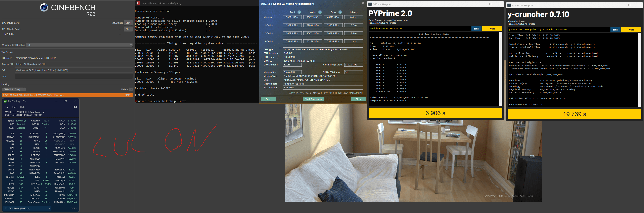Click Memory Read value 70291 MB/s

pos(292,17)
